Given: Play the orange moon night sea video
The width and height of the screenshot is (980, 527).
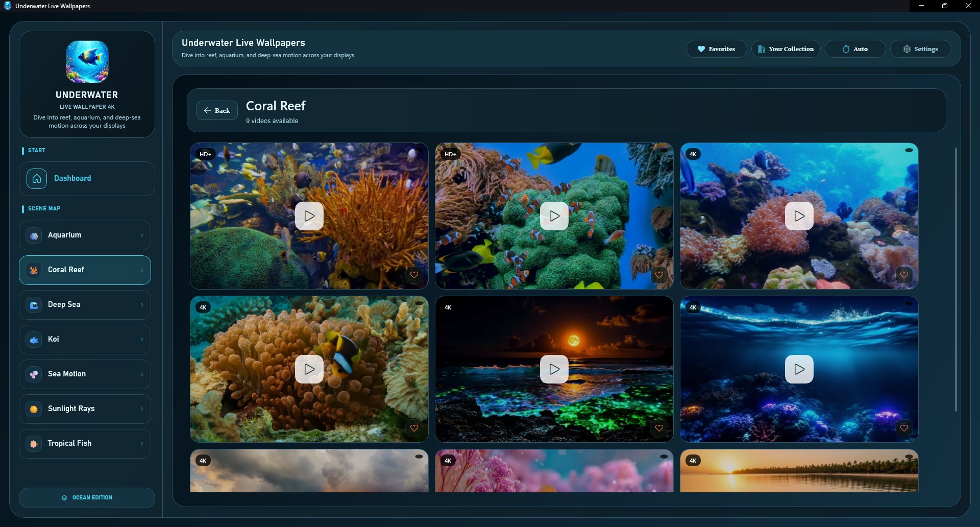Looking at the screenshot, I should click(x=554, y=369).
